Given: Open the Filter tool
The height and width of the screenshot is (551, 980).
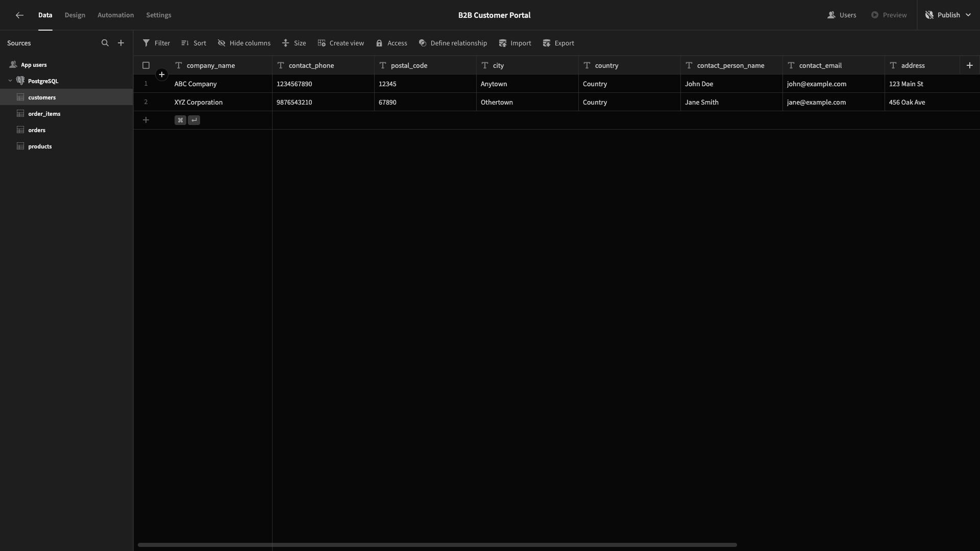Looking at the screenshot, I should point(157,43).
